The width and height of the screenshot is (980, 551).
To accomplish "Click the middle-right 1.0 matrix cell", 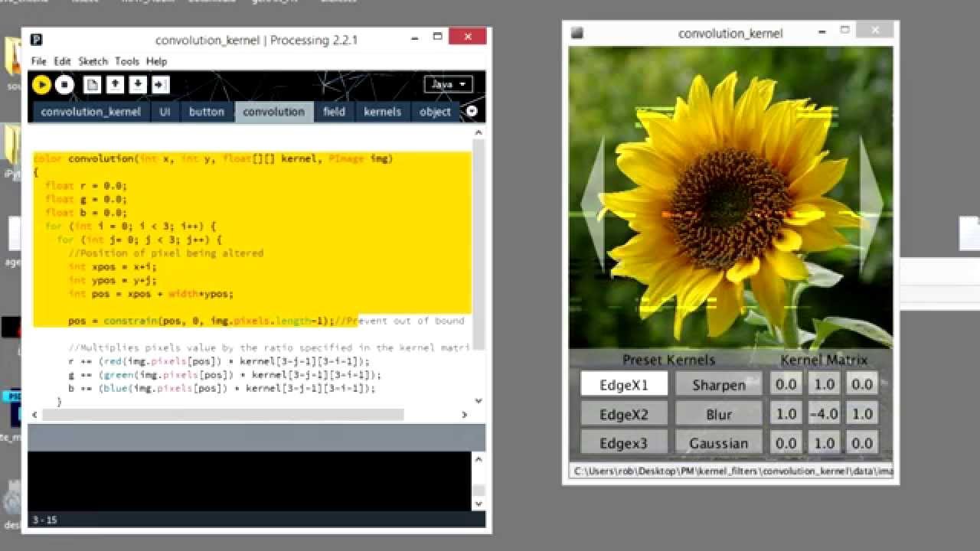I will point(862,414).
